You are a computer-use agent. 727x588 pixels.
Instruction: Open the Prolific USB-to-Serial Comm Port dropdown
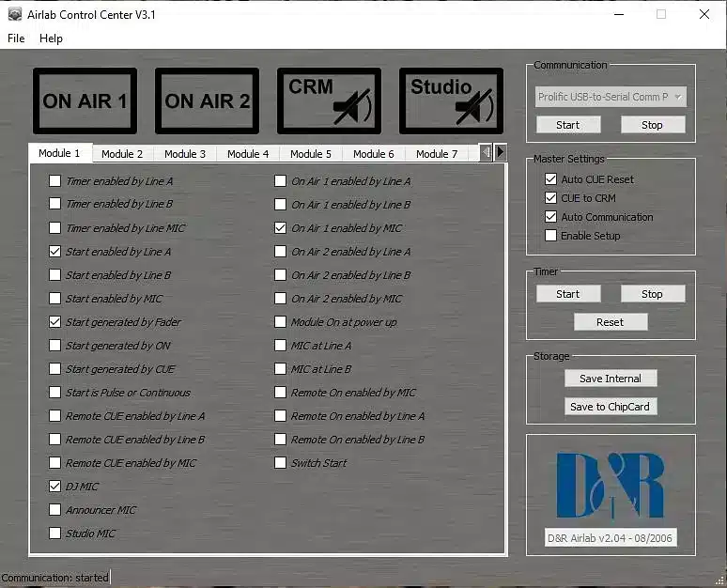coord(611,97)
